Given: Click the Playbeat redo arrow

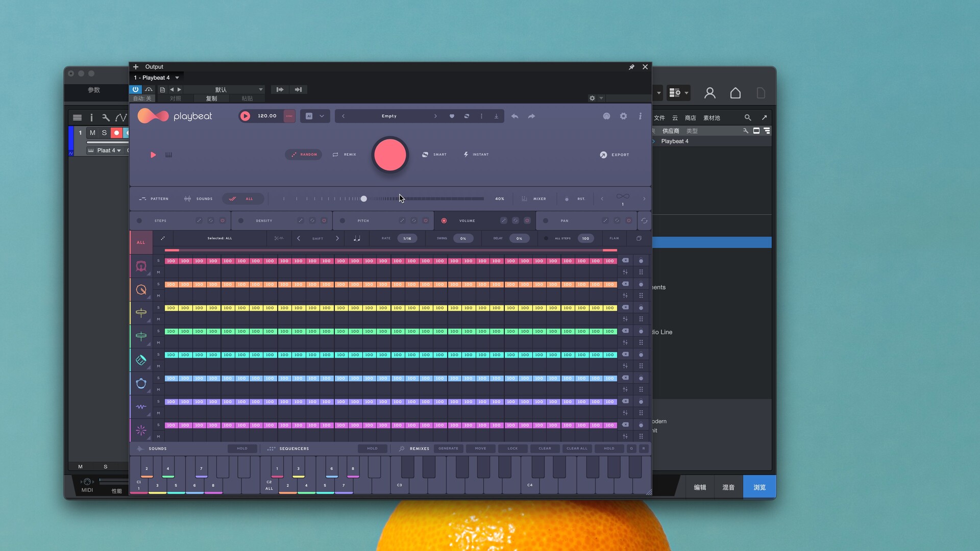Looking at the screenshot, I should point(531,116).
